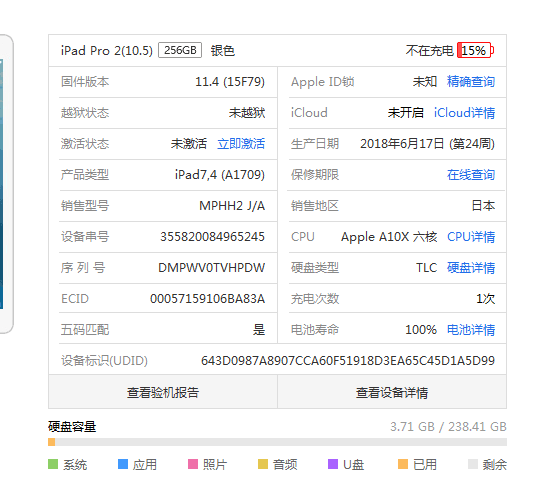Screen dimensions: 548x485
Task: Open the 硬盘详情 link
Action: tap(471, 268)
